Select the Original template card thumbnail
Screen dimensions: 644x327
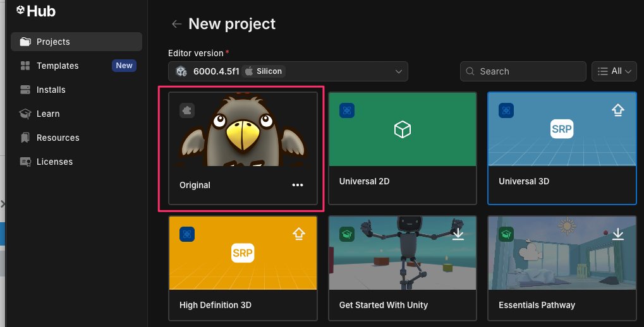(243, 129)
